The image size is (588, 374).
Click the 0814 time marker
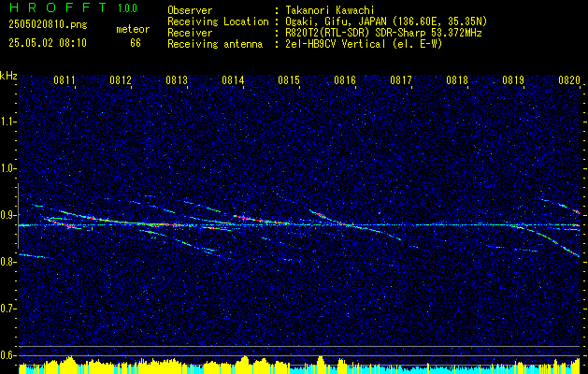[233, 79]
